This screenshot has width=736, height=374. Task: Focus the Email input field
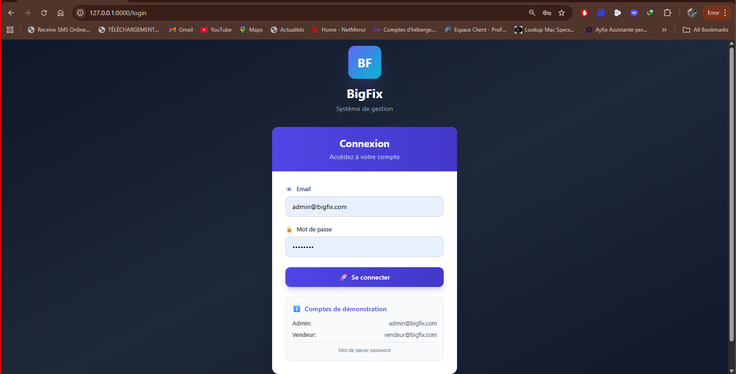pos(364,206)
